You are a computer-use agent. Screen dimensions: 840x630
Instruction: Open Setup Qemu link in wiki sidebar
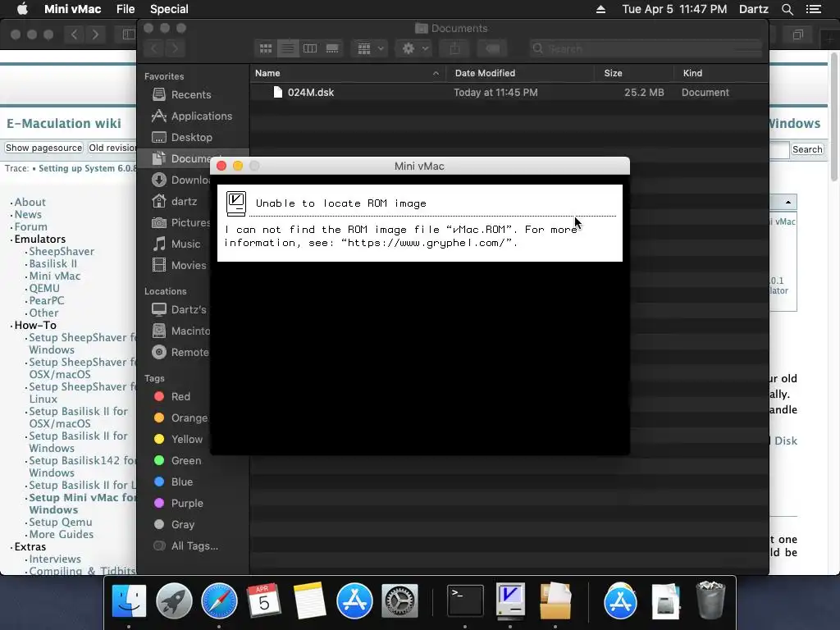(61, 522)
